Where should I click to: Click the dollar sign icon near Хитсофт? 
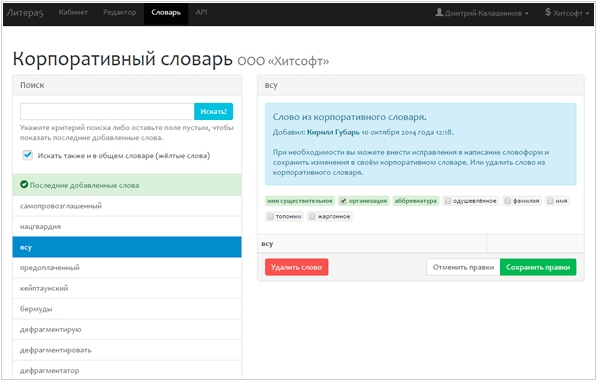click(x=548, y=13)
